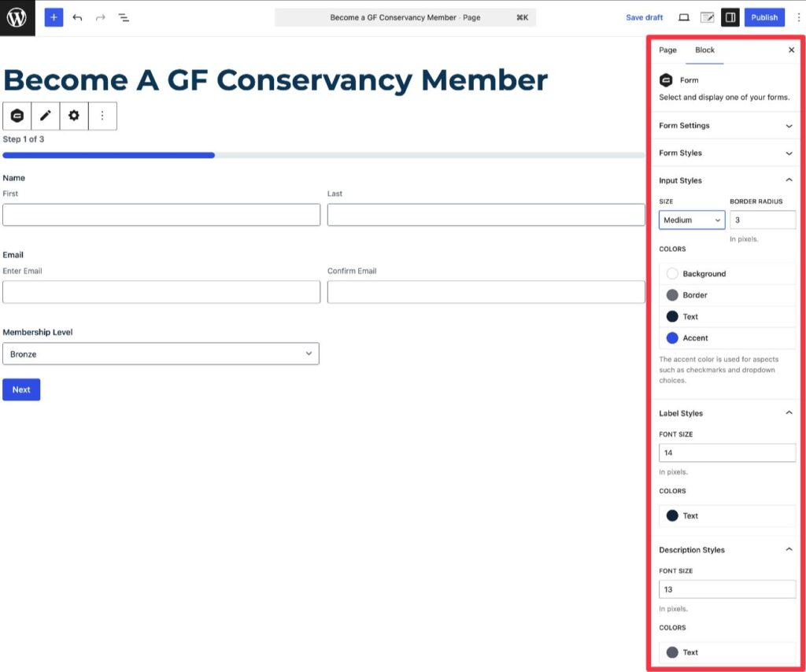Click the Confirm Email input field
The height and width of the screenshot is (672, 806).
pyautogui.click(x=486, y=292)
